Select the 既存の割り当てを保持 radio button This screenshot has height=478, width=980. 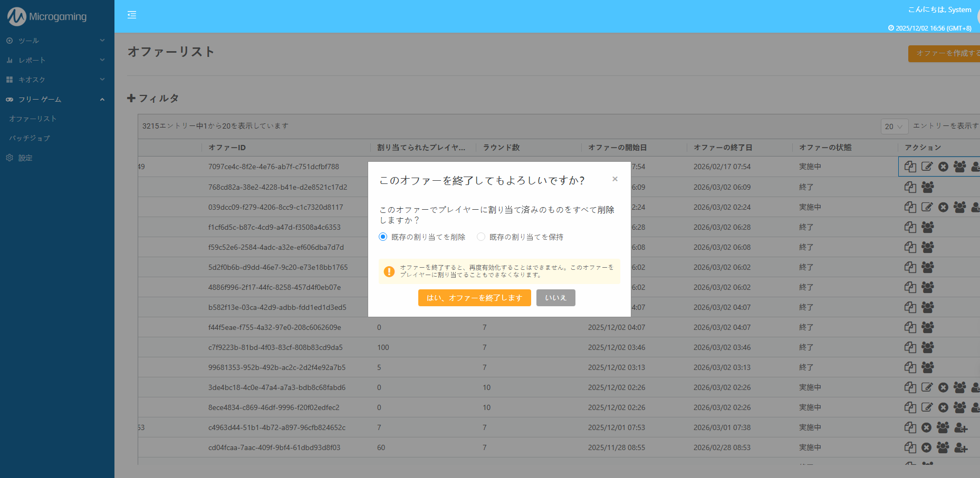click(481, 237)
